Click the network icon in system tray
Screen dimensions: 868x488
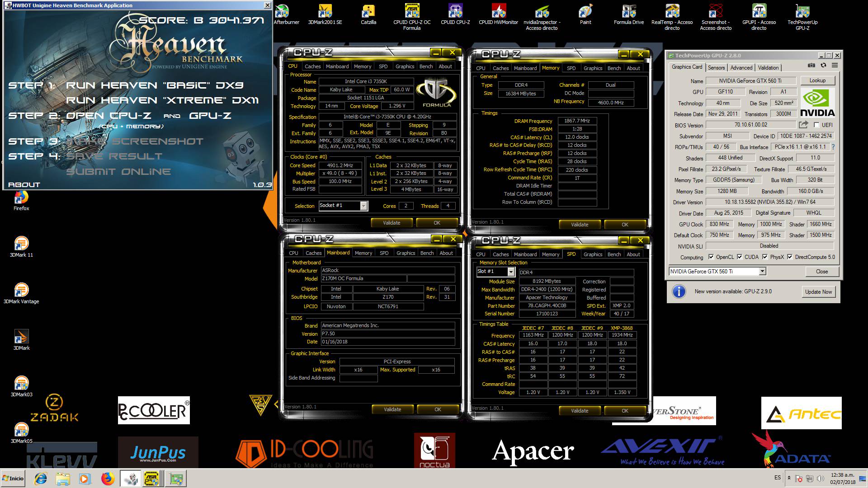point(809,479)
